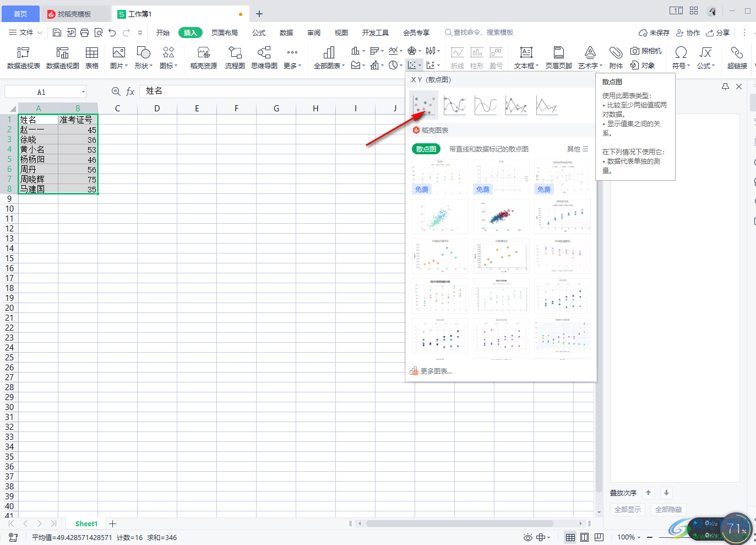Toggle reading mode eye icon in status bar
756x545 pixels.
528,537
